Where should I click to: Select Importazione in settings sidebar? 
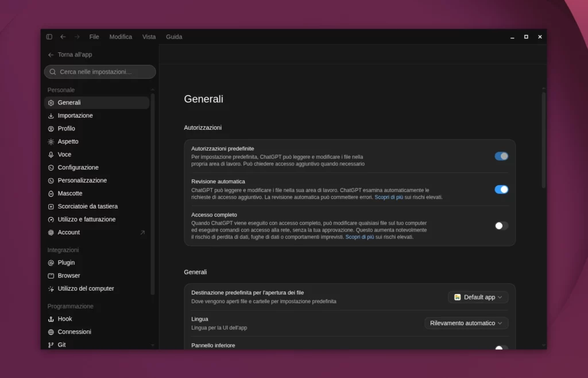[x=96, y=115]
